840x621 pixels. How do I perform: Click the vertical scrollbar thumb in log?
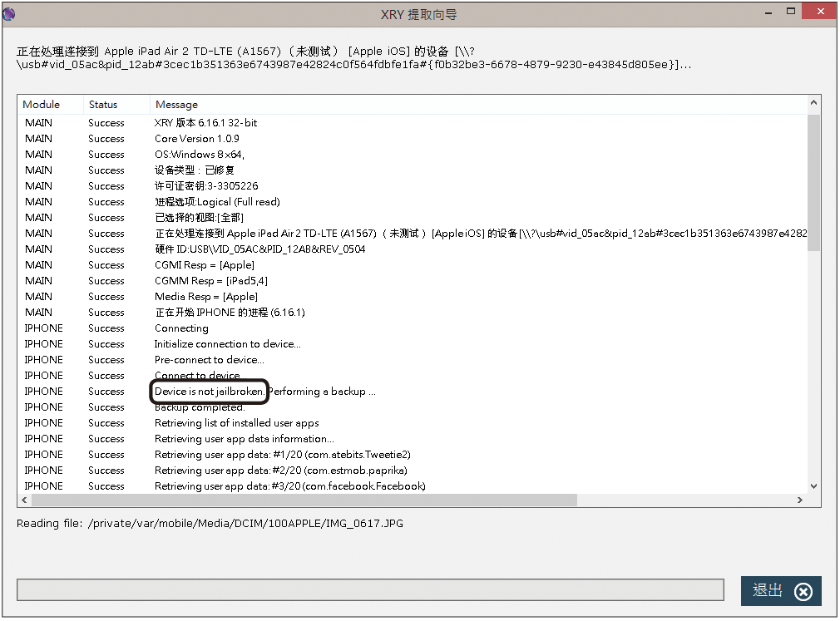tap(813, 182)
